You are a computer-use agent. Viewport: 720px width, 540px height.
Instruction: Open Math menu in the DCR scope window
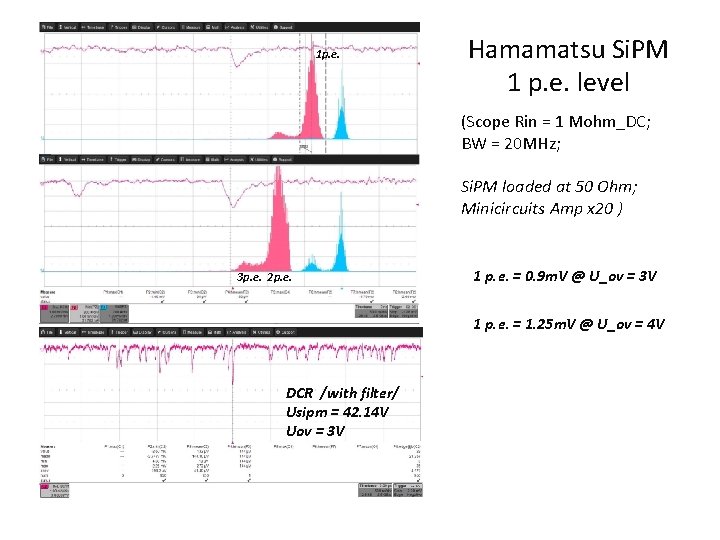pos(214,332)
